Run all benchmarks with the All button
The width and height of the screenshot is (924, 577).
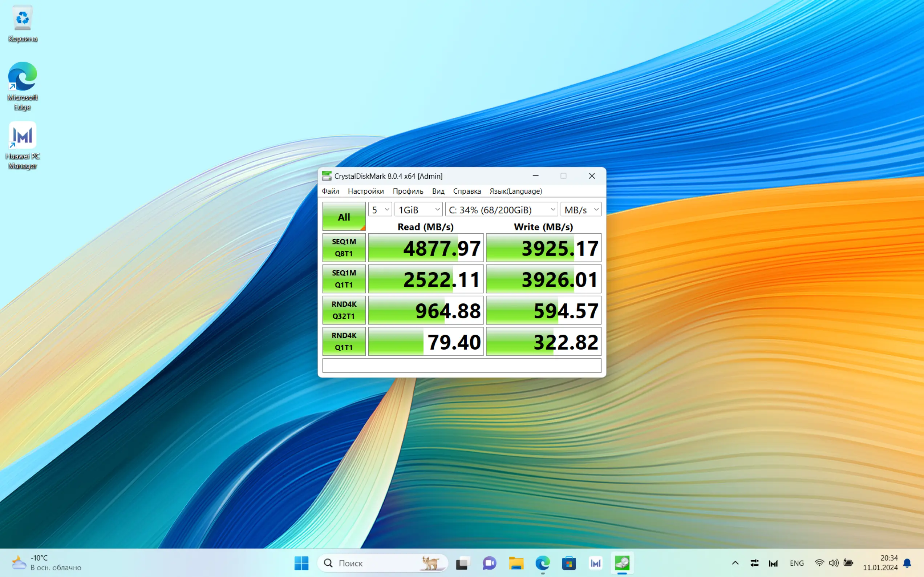point(344,217)
